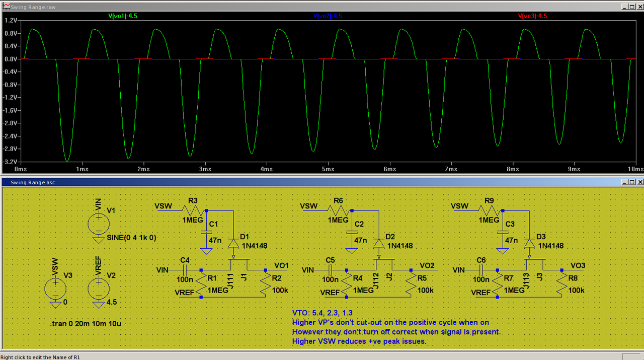This screenshot has height=360, width=644.
Task: Click the 0.0V vertical axis label
Action: [x=11, y=59]
